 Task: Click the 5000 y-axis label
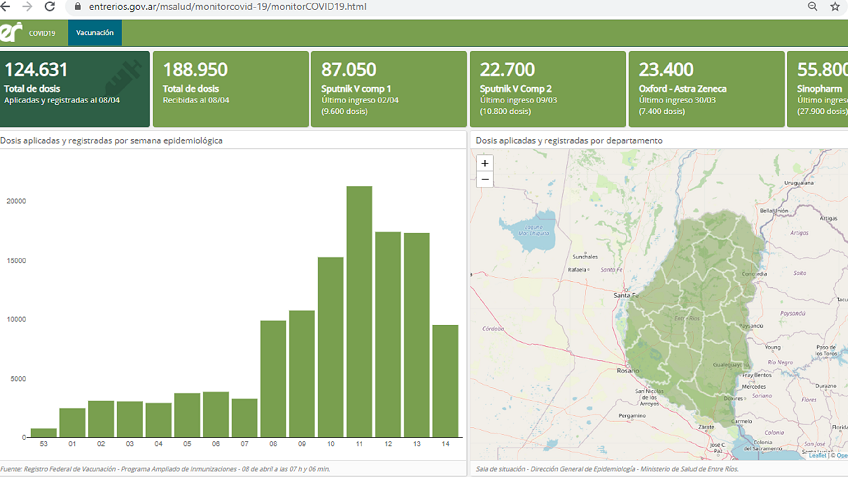[18, 379]
